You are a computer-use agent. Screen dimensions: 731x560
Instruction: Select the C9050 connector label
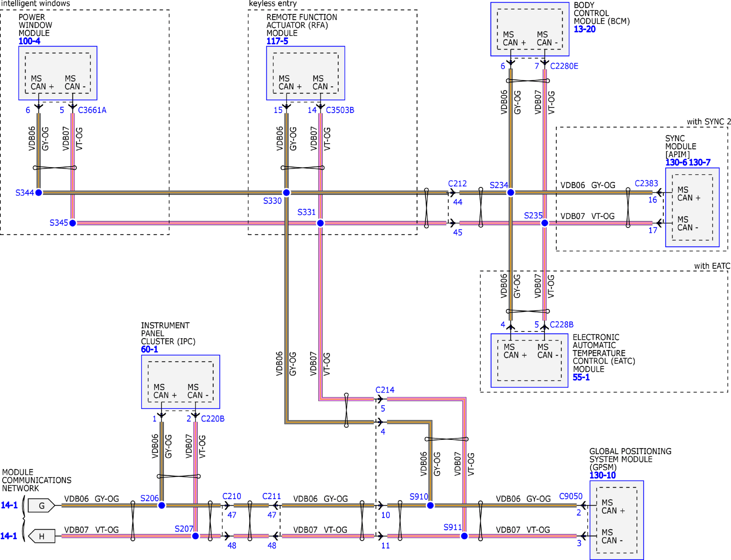(x=570, y=496)
